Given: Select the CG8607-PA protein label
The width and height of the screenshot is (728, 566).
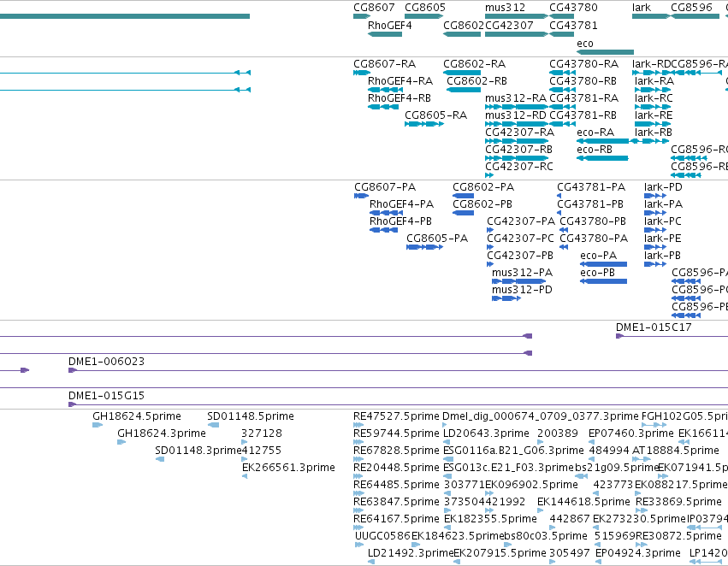Looking at the screenshot, I should click(x=385, y=187).
